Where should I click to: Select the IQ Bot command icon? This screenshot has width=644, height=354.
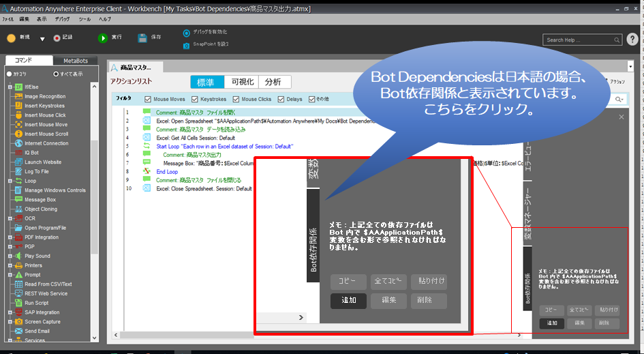click(x=18, y=153)
